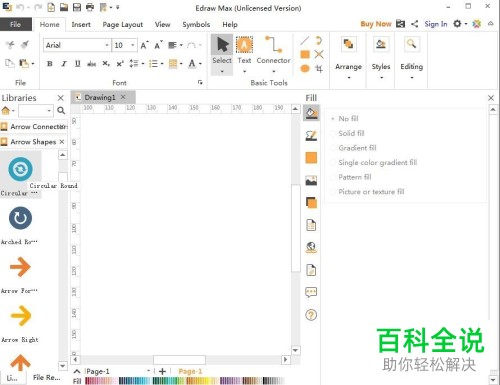
Task: Open the Arial font name dropdown
Action: [107, 45]
